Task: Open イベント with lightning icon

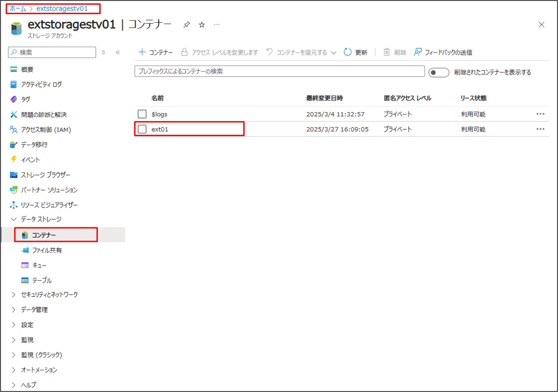Action: click(x=30, y=160)
